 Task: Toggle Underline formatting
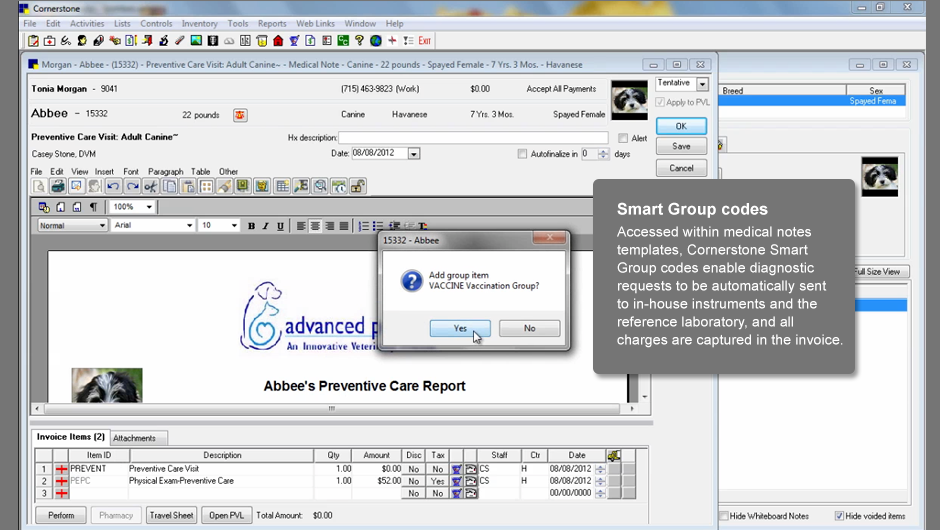(280, 226)
